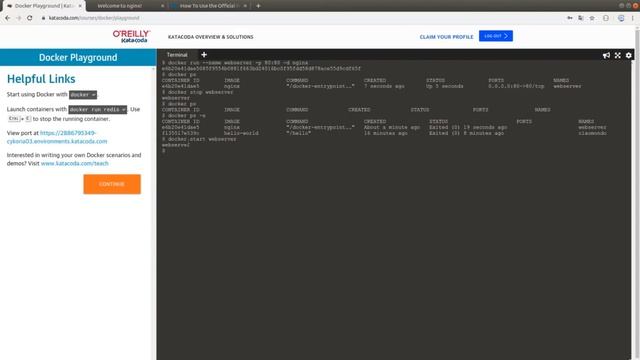640x360 pixels.
Task: Toggle terminal fullscreen expand icon
Action: [618, 55]
